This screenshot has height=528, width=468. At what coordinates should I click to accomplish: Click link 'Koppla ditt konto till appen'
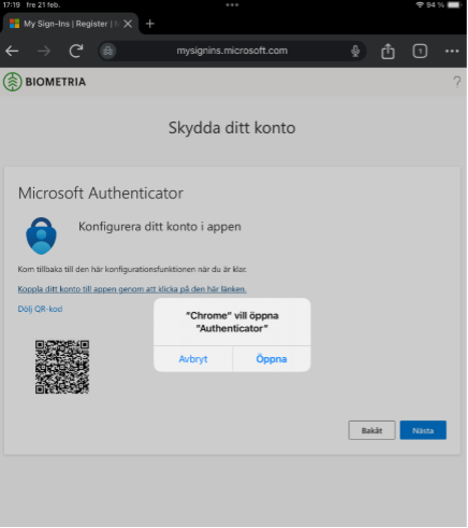pos(132,289)
